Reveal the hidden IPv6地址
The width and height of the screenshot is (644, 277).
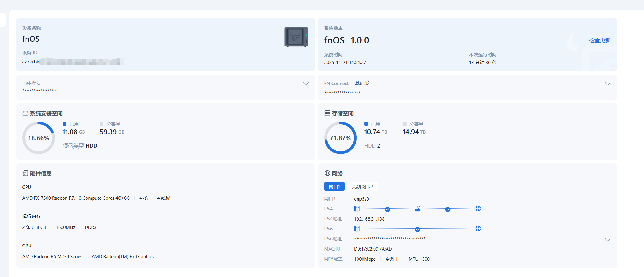click(608, 240)
